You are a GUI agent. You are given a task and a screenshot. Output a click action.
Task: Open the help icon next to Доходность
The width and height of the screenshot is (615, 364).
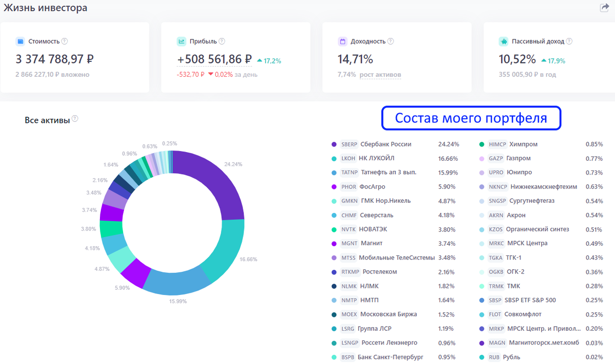tap(392, 41)
